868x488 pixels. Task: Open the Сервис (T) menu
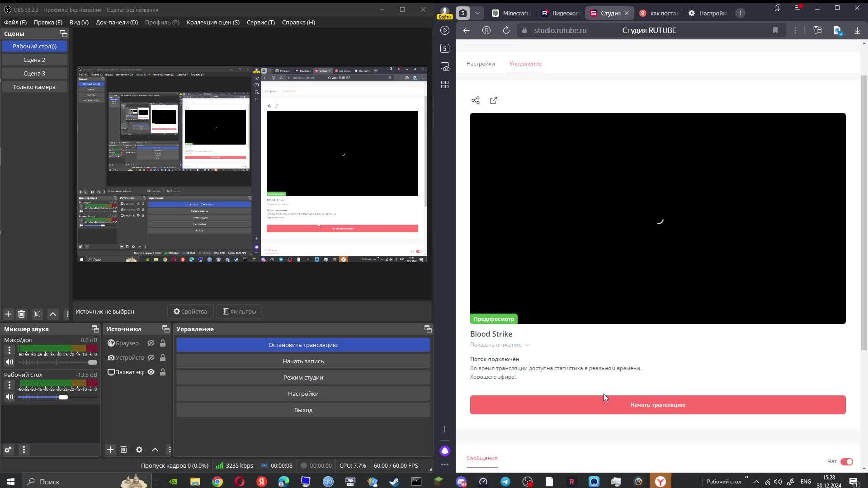pyautogui.click(x=260, y=22)
